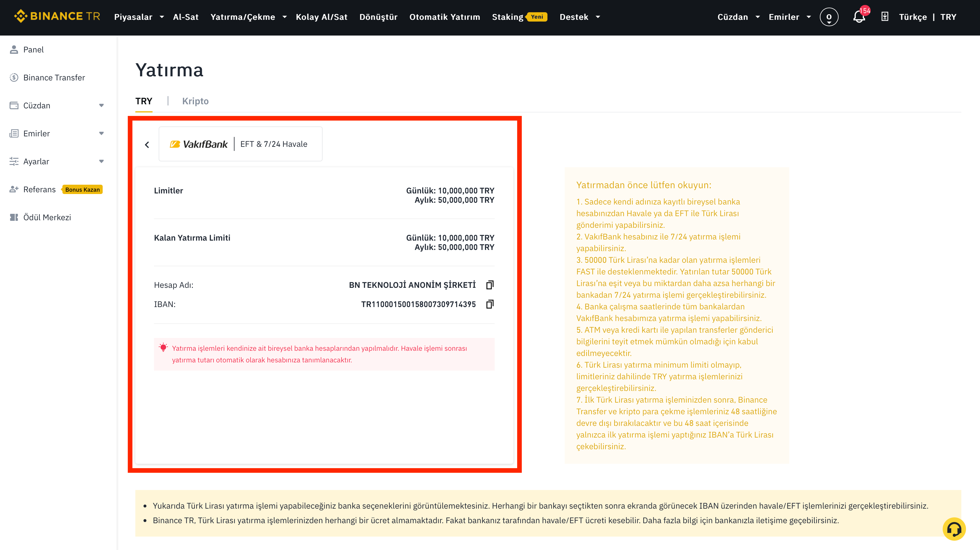Go back with the left chevron
Viewport: 980px width, 550px height.
[x=147, y=144]
